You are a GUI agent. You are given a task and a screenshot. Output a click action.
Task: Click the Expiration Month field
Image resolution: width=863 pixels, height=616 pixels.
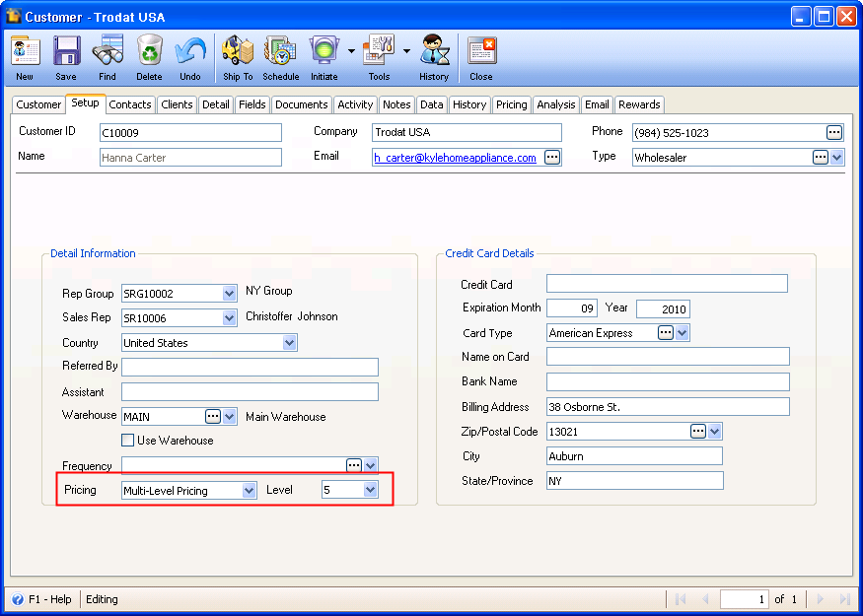tap(572, 308)
